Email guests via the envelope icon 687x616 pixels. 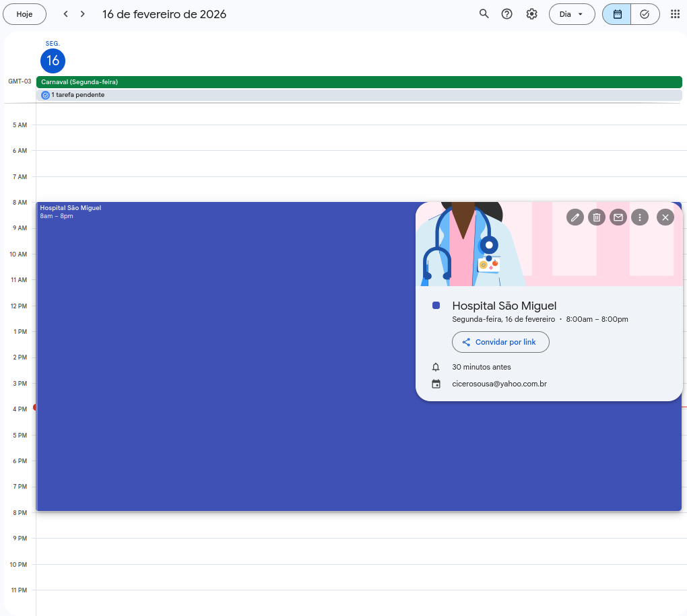pyautogui.click(x=618, y=217)
